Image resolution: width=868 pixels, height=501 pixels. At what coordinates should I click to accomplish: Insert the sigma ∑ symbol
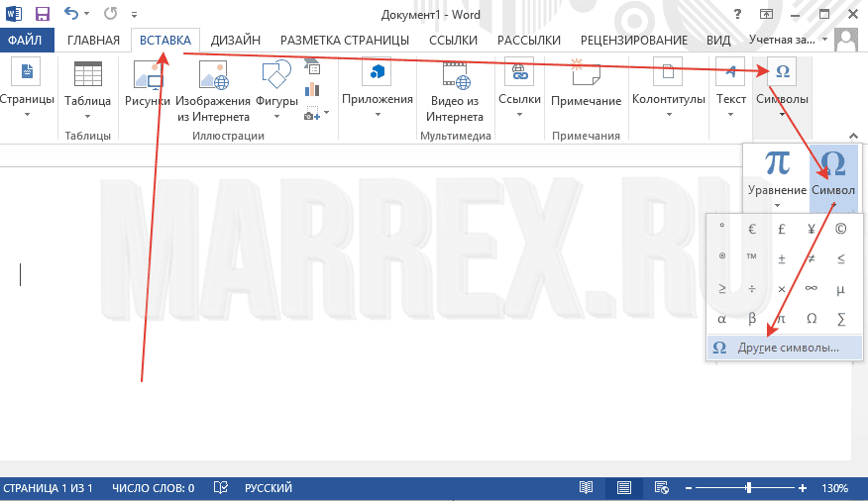[841, 319]
